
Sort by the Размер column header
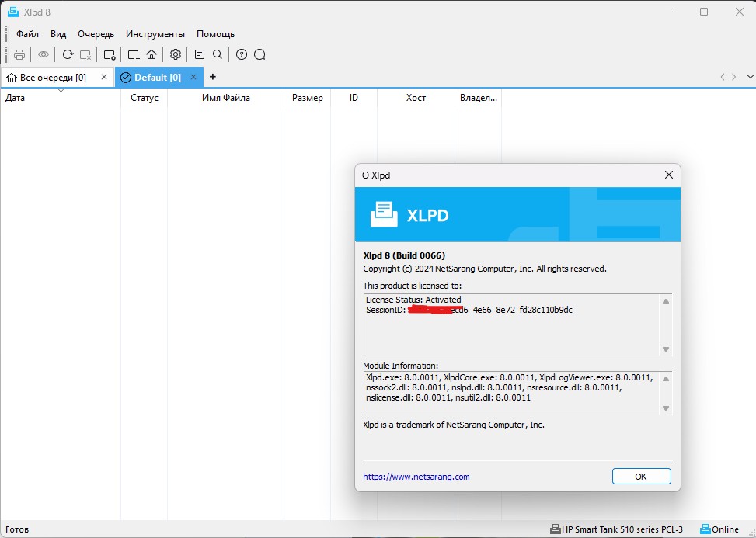(307, 98)
